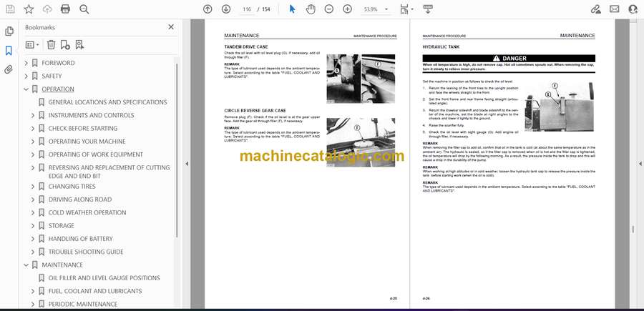Expand CHECK BEFORE STARTING bookmark

33,129
